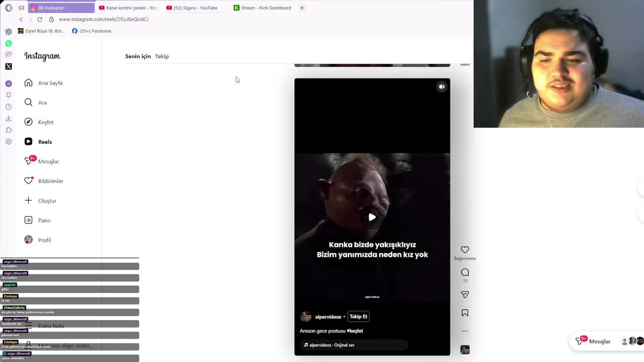
Task: Switch to the Sigara - YouTube tab
Action: click(195, 8)
